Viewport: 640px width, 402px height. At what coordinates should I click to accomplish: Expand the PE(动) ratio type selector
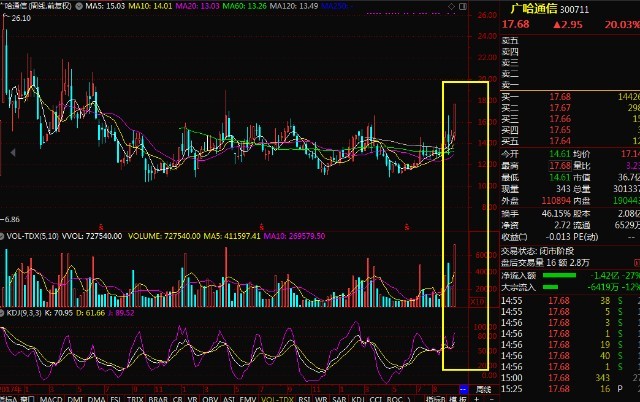click(x=582, y=237)
